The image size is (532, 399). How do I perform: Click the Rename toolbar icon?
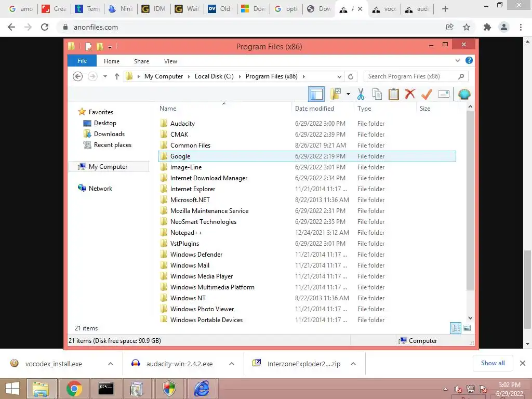pyautogui.click(x=444, y=94)
